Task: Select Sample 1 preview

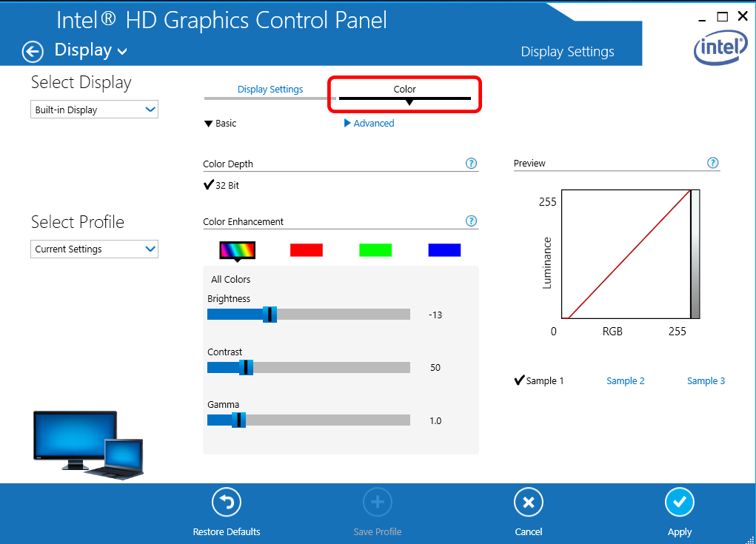Action: [539, 380]
